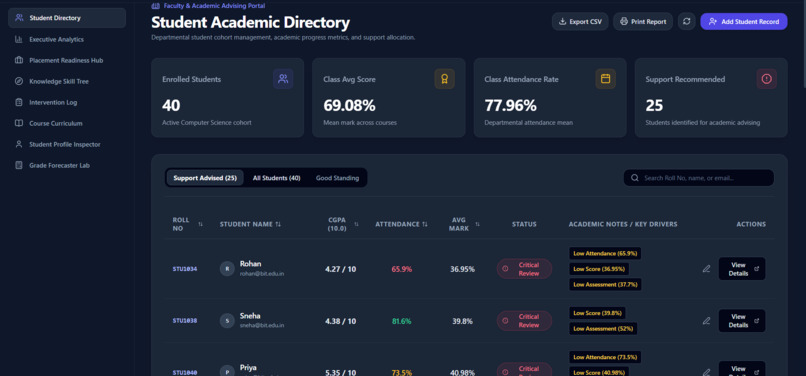Sort by Avg Mark column arrows

click(x=478, y=224)
